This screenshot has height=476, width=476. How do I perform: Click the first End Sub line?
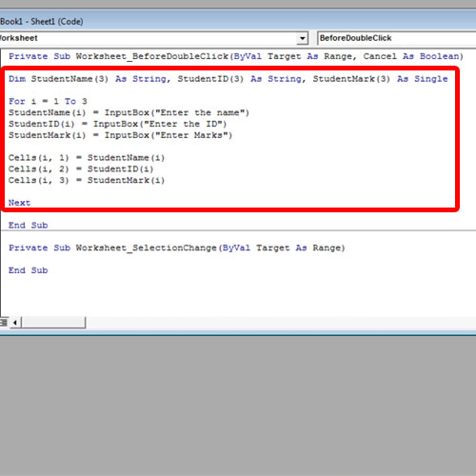(29, 226)
